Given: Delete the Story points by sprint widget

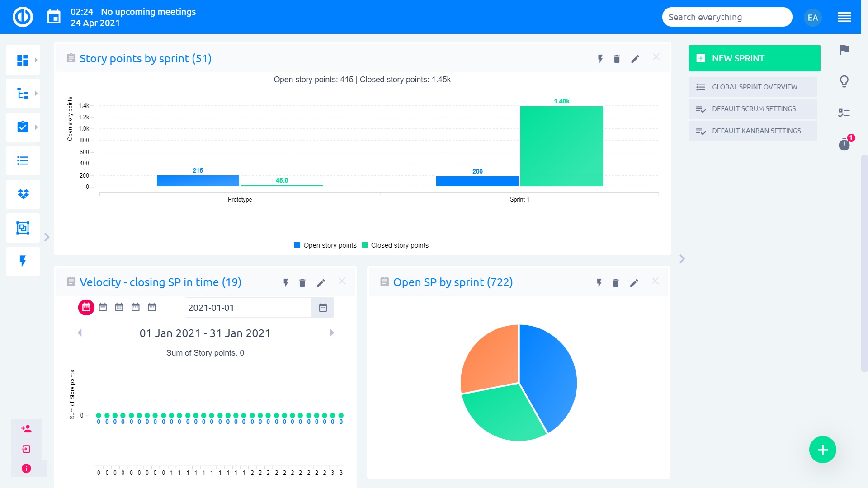Looking at the screenshot, I should (x=617, y=59).
